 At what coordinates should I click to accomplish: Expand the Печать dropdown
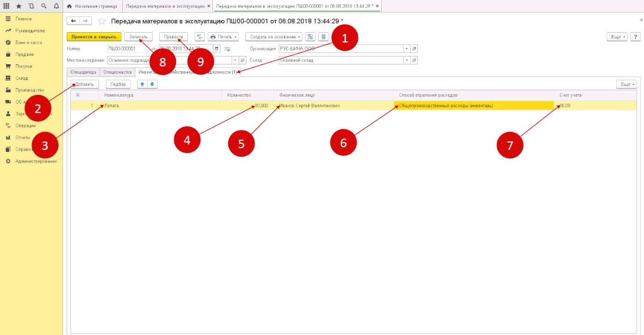(223, 37)
